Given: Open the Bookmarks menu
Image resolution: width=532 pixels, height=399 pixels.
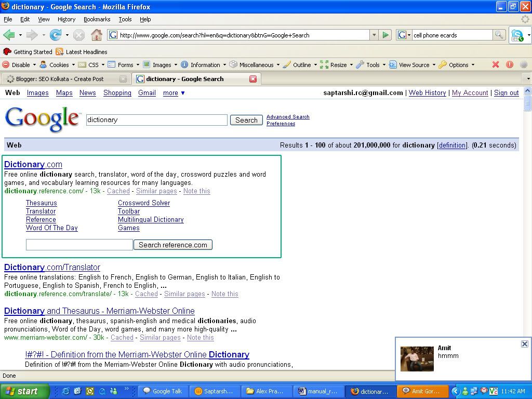Looking at the screenshot, I should [97, 19].
